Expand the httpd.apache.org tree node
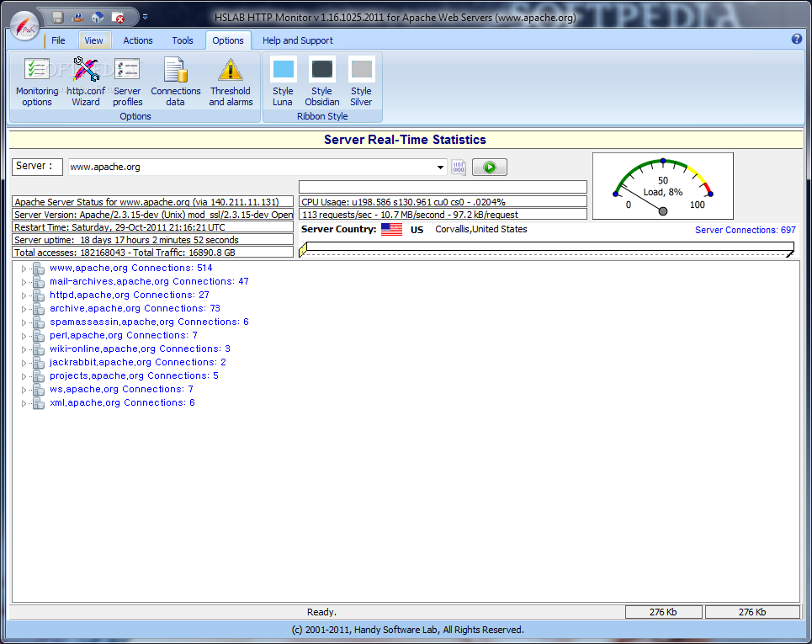This screenshot has width=812, height=644. point(24,295)
